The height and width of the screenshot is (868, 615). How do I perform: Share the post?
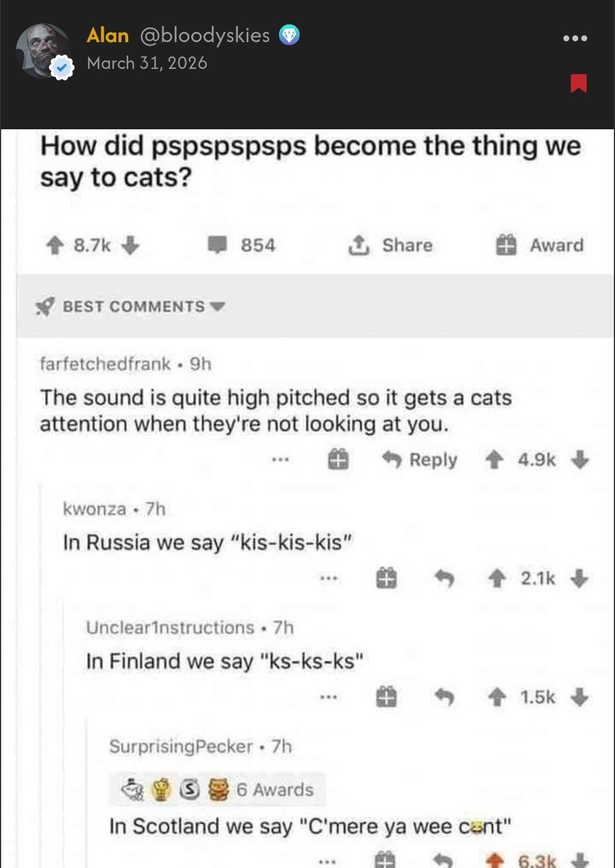point(391,245)
